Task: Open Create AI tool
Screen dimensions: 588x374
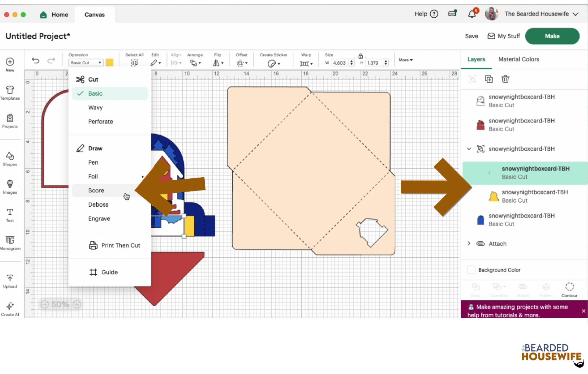Action: pyautogui.click(x=10, y=309)
